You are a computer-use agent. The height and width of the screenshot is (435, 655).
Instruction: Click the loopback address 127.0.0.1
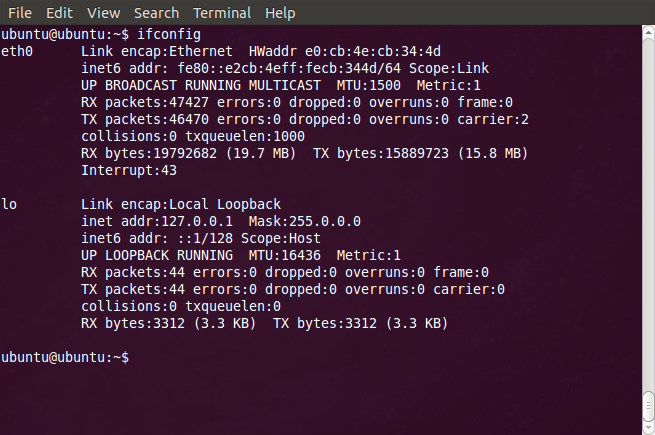197,221
